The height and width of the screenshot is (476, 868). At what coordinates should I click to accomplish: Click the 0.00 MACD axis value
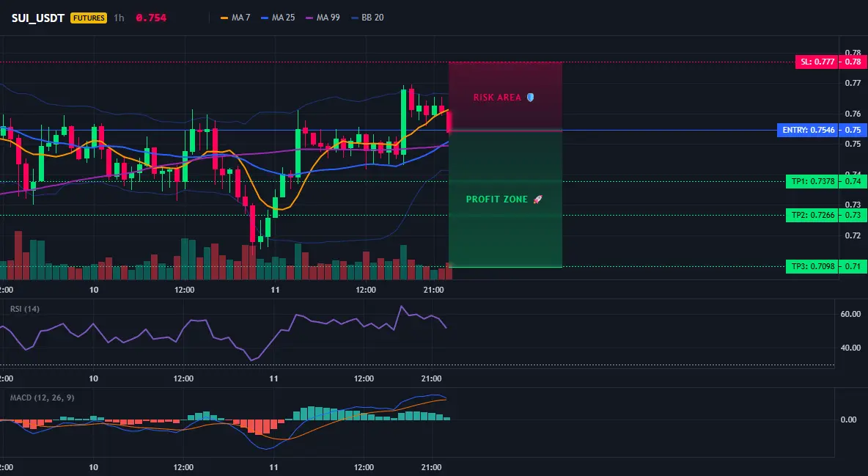click(848, 420)
